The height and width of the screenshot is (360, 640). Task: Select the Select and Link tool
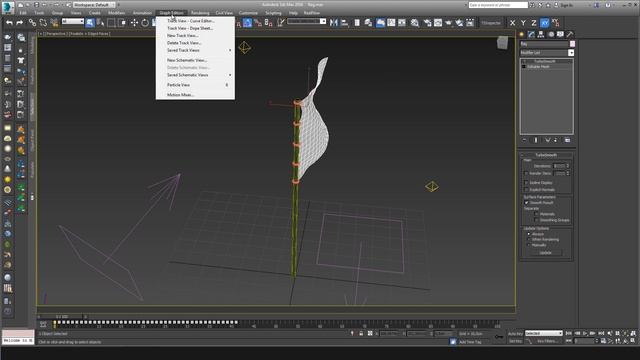(32, 23)
